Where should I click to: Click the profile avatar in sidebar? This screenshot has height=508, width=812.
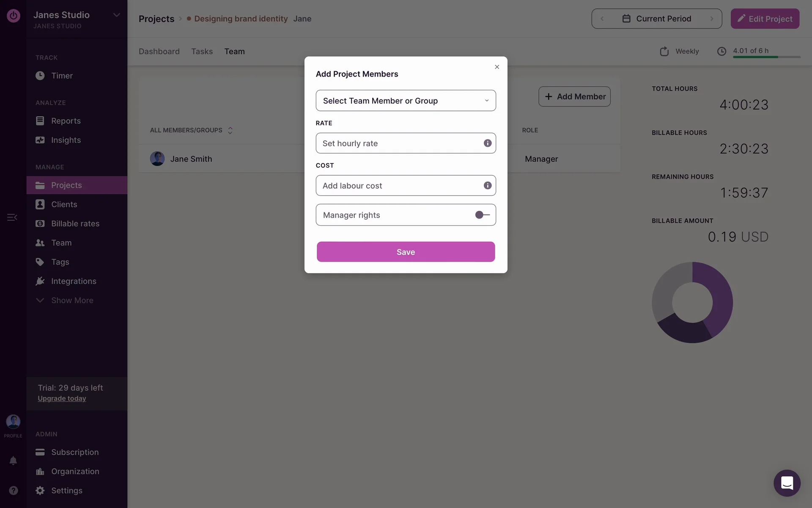[13, 422]
